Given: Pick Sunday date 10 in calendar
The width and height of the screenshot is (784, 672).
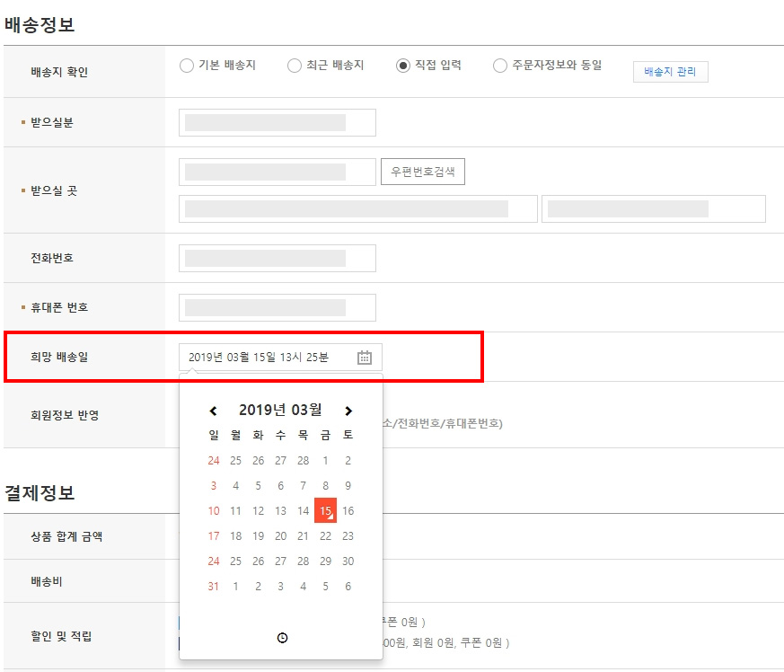Looking at the screenshot, I should pyautogui.click(x=214, y=511).
